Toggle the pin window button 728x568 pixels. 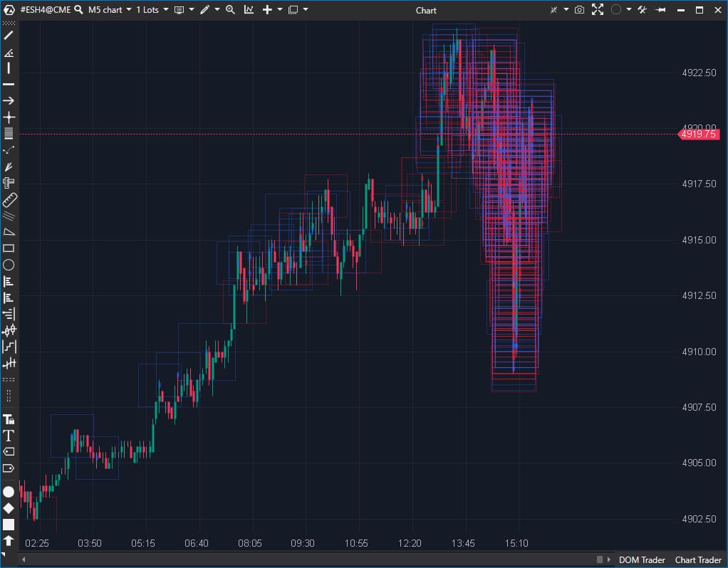pyautogui.click(x=660, y=10)
